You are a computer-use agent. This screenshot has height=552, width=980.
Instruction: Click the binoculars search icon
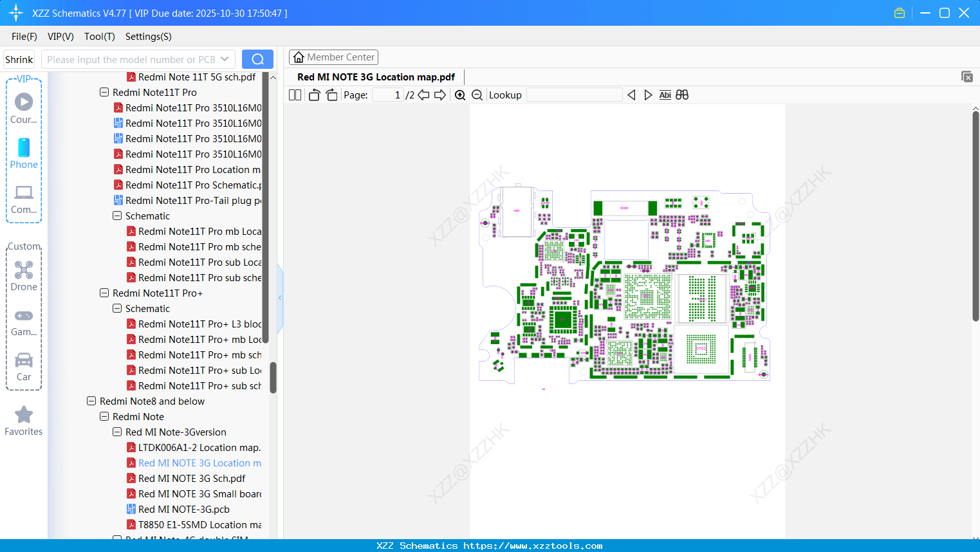(682, 95)
